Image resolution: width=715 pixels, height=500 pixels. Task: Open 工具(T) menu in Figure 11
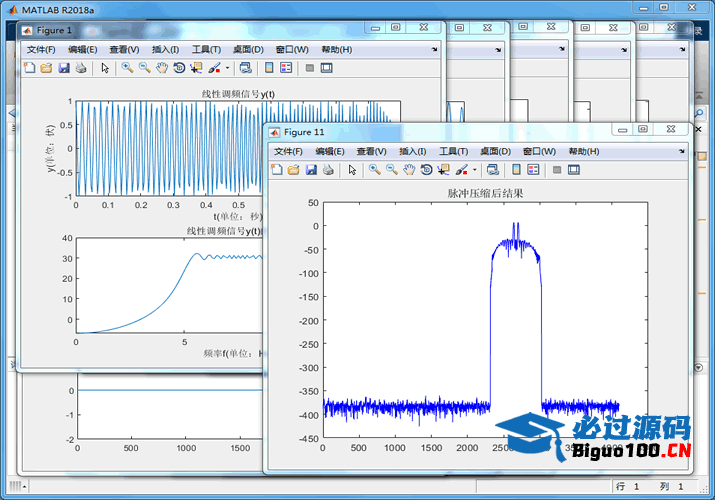pyautogui.click(x=453, y=151)
